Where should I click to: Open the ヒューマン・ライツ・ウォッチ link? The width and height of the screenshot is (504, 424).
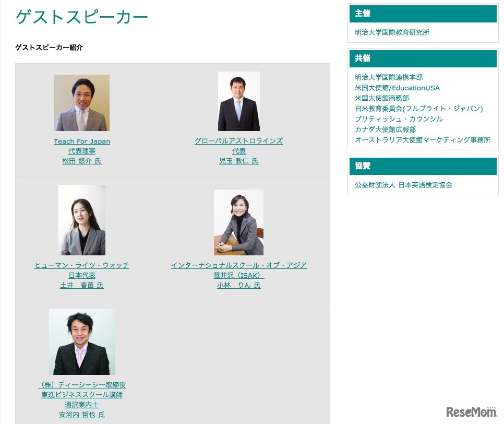coord(82,265)
